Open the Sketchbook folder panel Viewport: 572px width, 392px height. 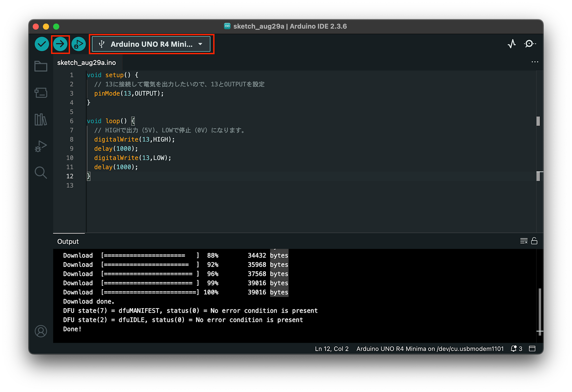pos(41,66)
